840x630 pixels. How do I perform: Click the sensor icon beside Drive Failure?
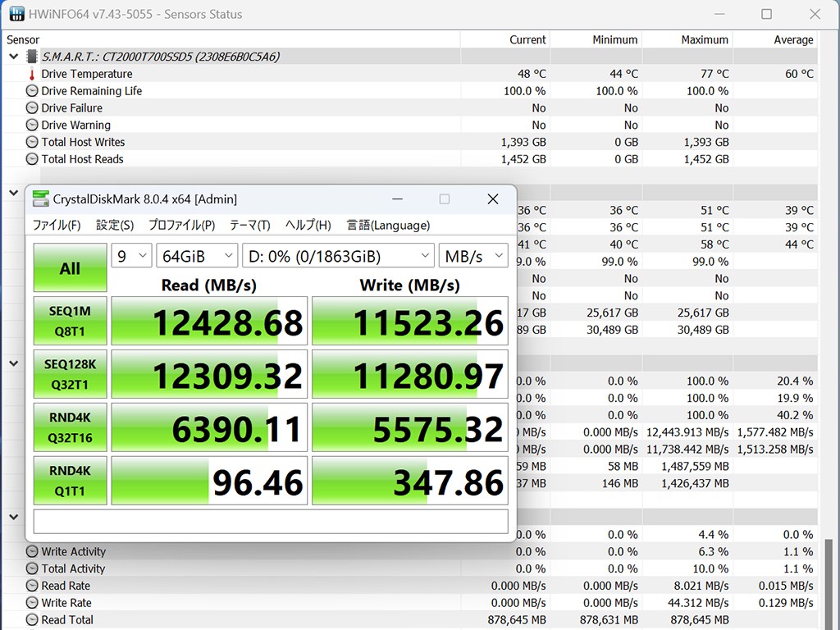[x=32, y=108]
